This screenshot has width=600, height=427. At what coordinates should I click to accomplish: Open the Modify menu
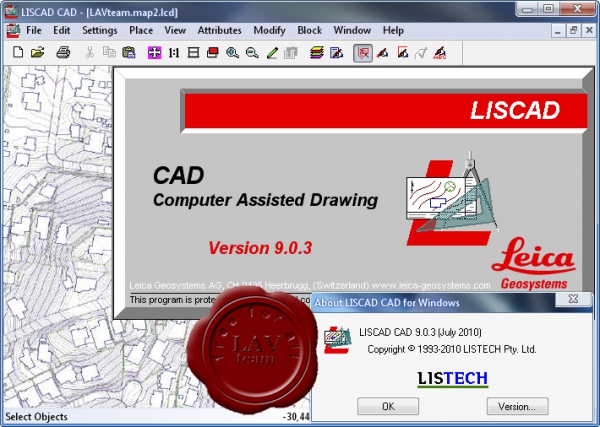click(269, 30)
